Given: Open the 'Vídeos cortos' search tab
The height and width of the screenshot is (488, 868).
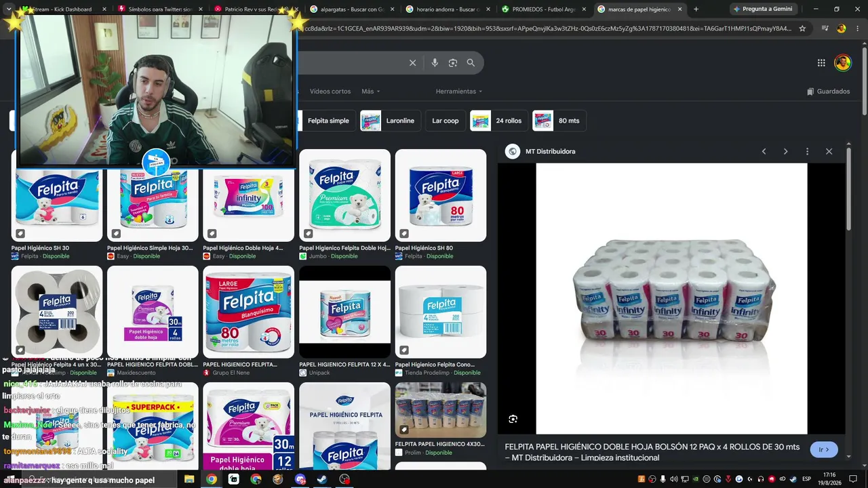Looking at the screenshot, I should pyautogui.click(x=330, y=91).
